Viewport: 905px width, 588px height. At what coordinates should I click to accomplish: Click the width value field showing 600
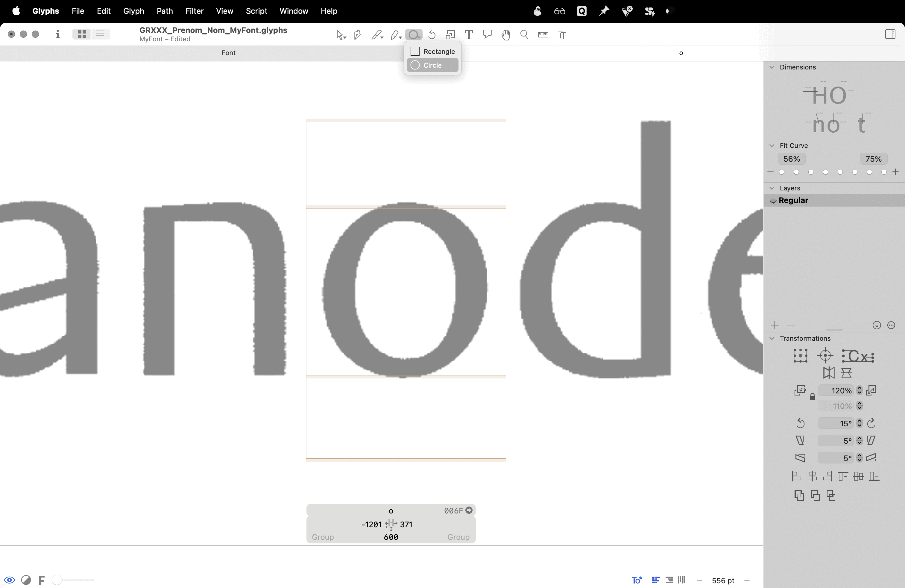(x=391, y=537)
